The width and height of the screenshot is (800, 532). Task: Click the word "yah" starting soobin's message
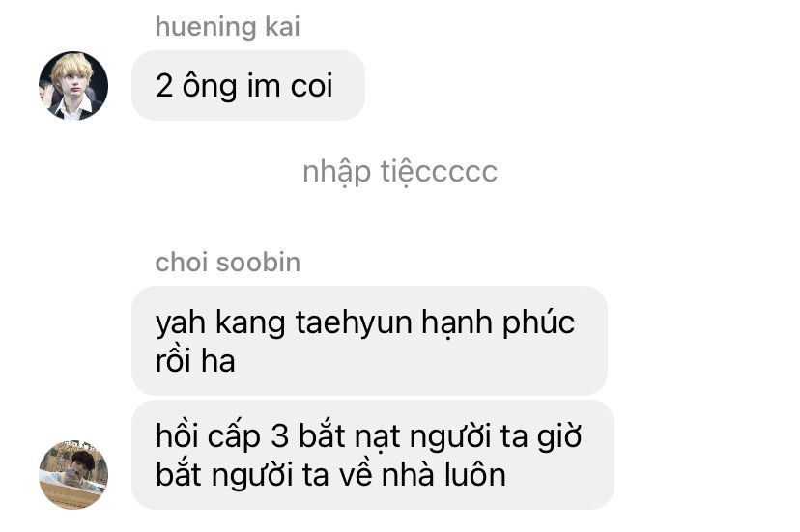[x=180, y=325]
